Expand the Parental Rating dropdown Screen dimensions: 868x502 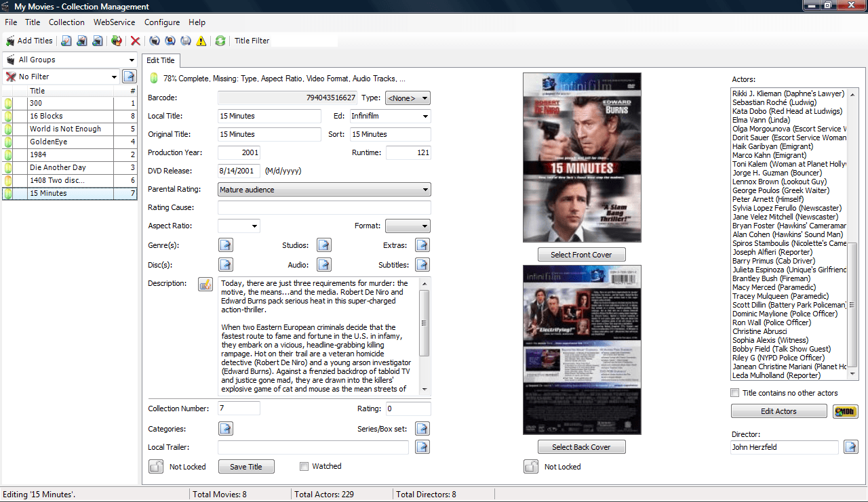tap(425, 190)
